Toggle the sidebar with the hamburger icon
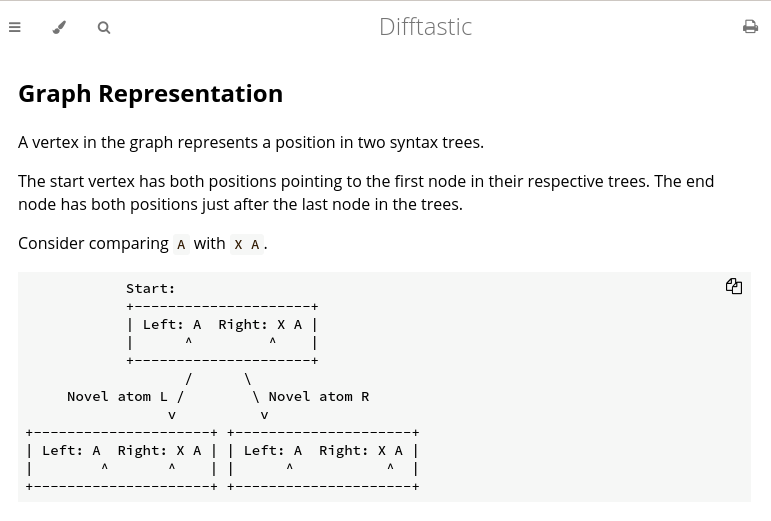The width and height of the screenshot is (771, 521). point(15,28)
